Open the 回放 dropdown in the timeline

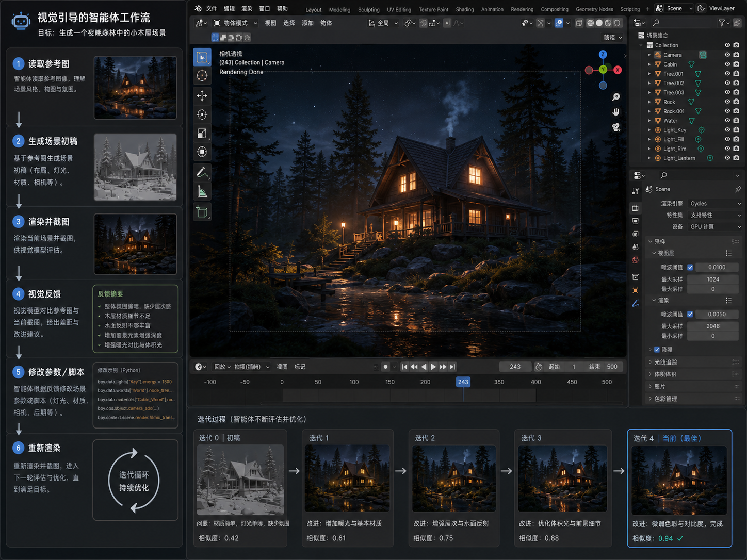pos(222,367)
